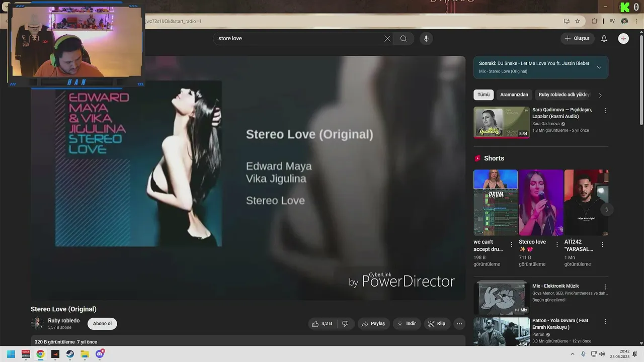Select the 'Tümü' filter chip
The height and width of the screenshot is (362, 644).
tap(484, 95)
